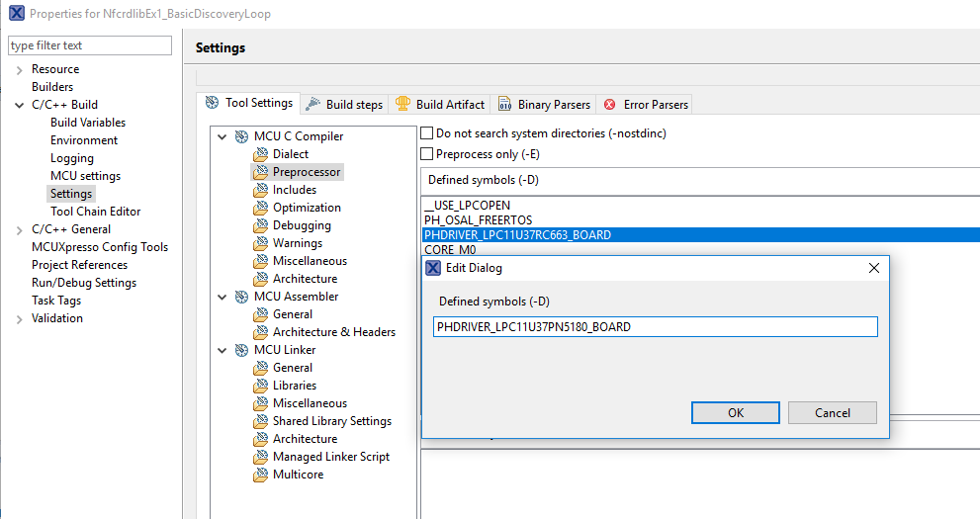The height and width of the screenshot is (519, 980).
Task: Confirm the Edit Dialog with OK
Action: [x=735, y=413]
